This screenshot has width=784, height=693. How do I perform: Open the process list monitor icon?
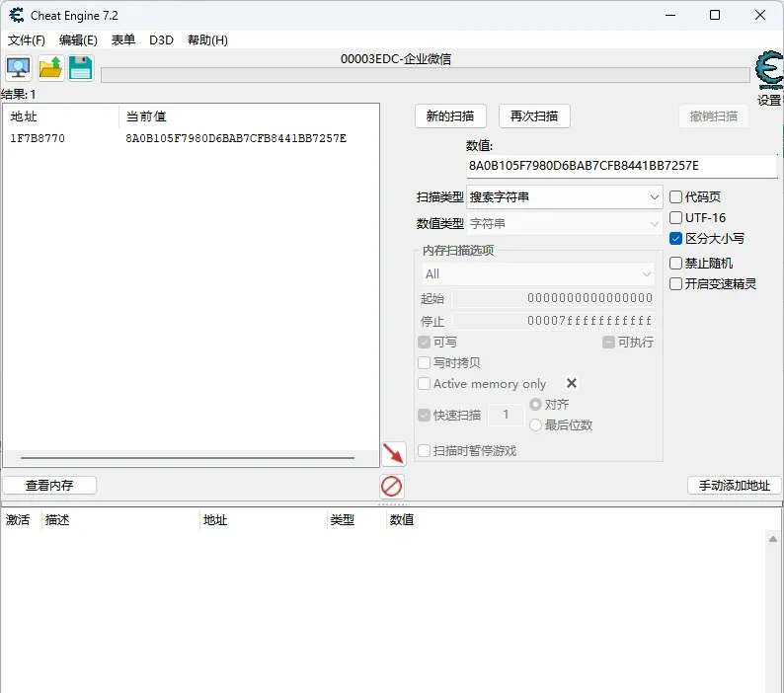tap(19, 67)
